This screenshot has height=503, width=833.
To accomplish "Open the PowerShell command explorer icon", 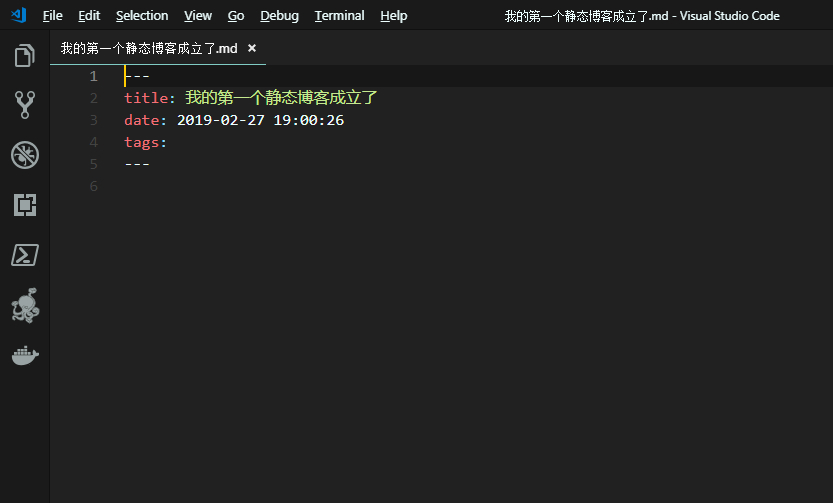I will (x=24, y=255).
